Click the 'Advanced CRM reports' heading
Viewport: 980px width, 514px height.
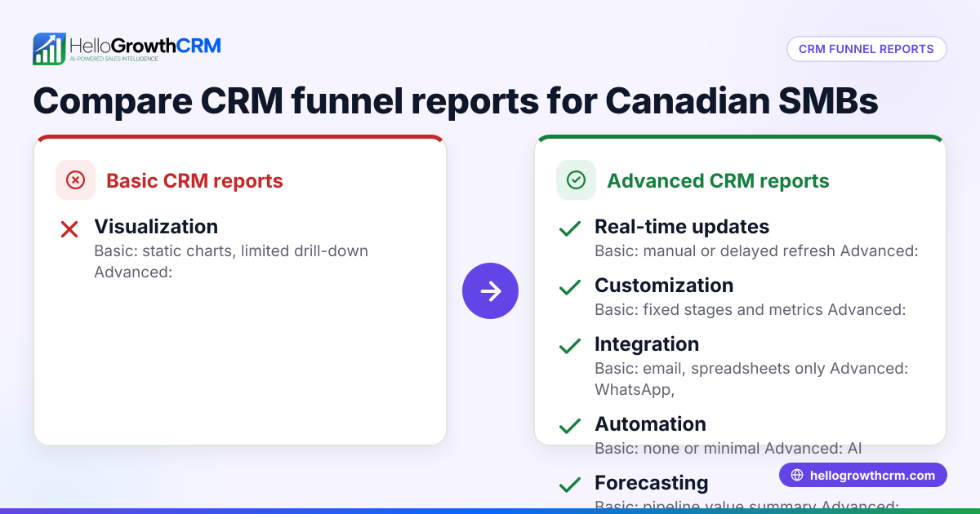718,181
